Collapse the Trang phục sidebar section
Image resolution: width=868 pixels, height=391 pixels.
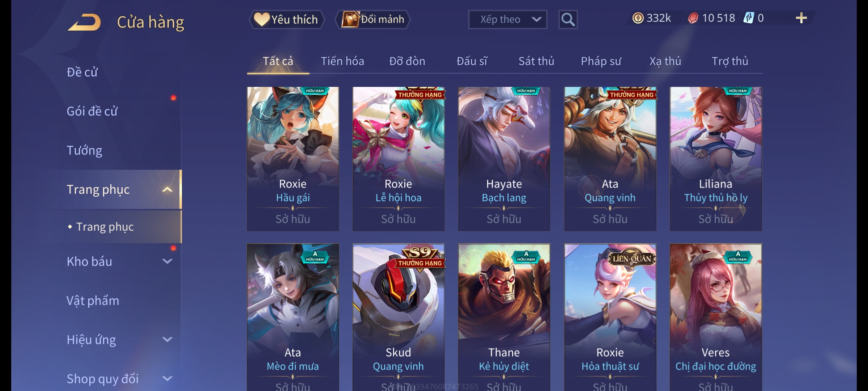click(x=167, y=189)
